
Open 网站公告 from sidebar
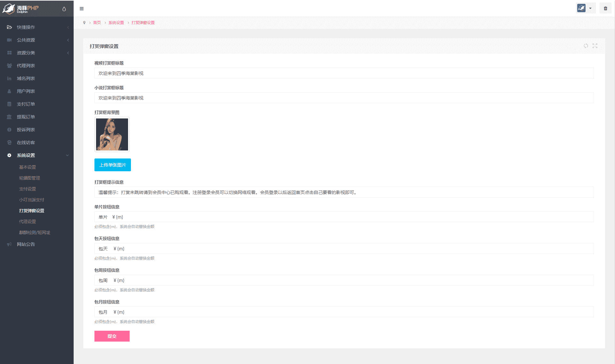(x=26, y=244)
